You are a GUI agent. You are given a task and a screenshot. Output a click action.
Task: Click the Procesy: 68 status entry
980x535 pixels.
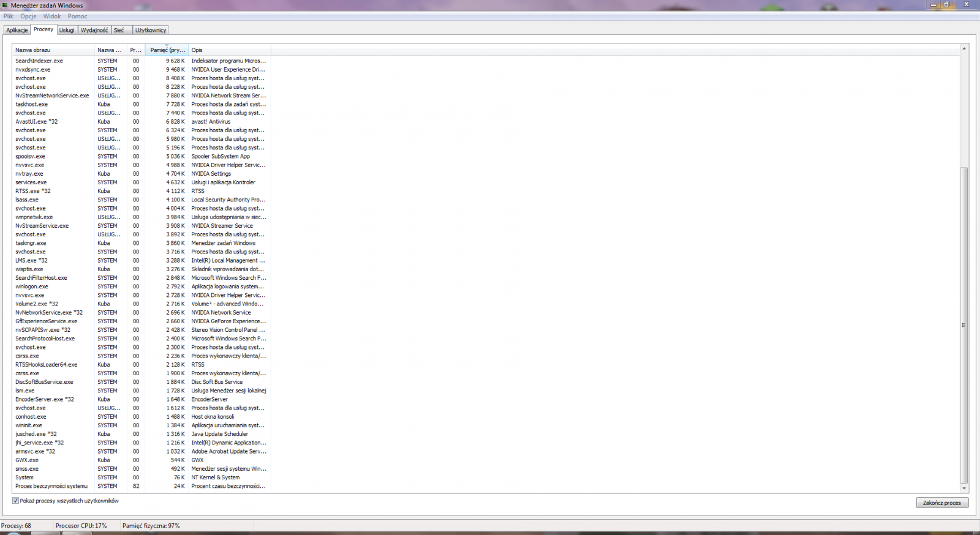click(16, 526)
